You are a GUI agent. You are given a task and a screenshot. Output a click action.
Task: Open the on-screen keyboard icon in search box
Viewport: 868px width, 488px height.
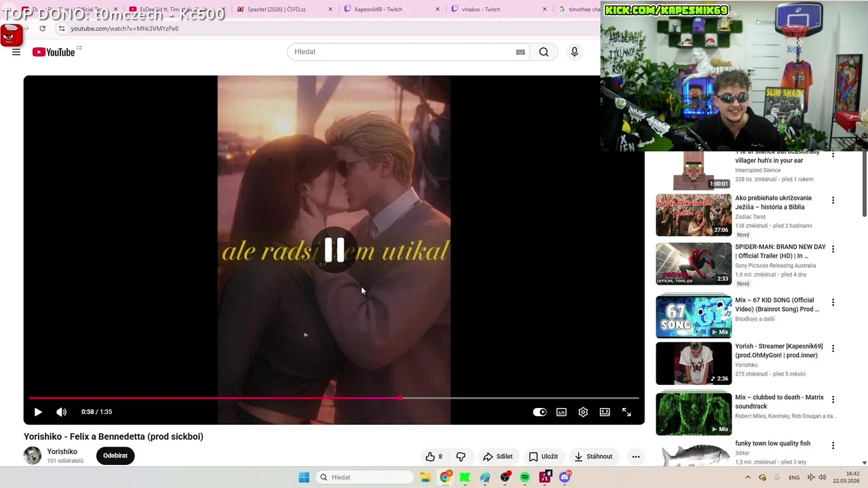tap(520, 52)
